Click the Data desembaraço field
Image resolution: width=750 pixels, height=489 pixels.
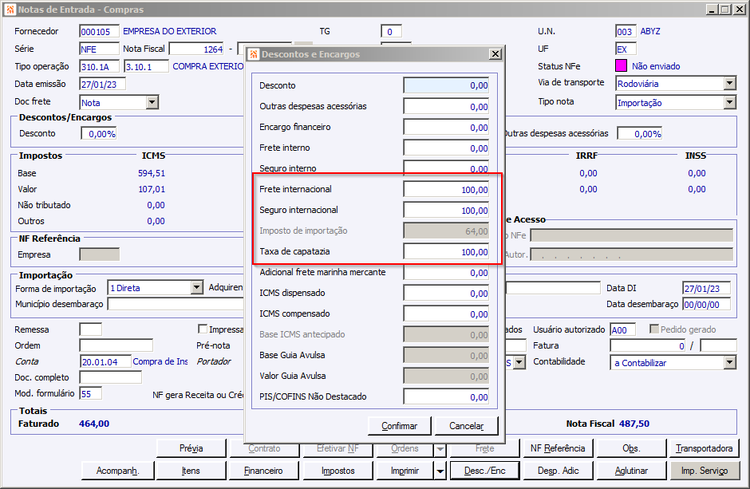[x=706, y=304]
